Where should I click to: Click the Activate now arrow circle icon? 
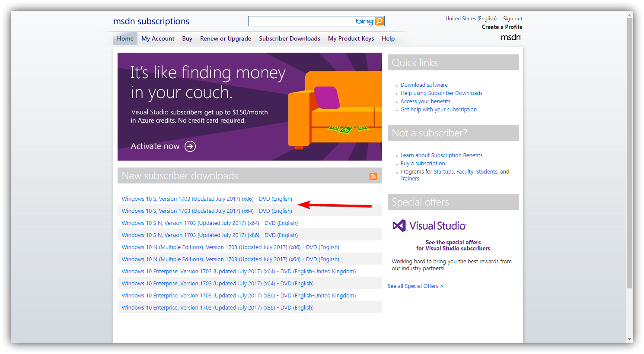point(190,146)
